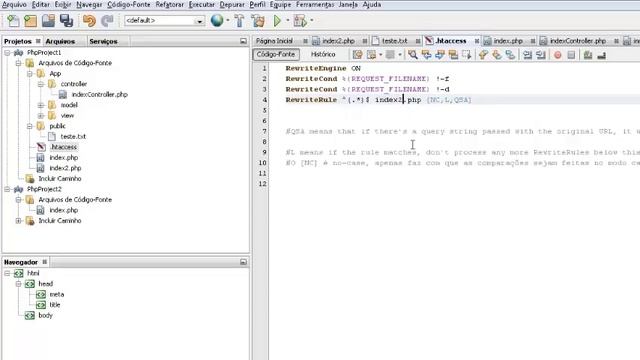The image size is (640, 360).
Task: Open the Ferramentas menu
Action: tap(315, 4)
